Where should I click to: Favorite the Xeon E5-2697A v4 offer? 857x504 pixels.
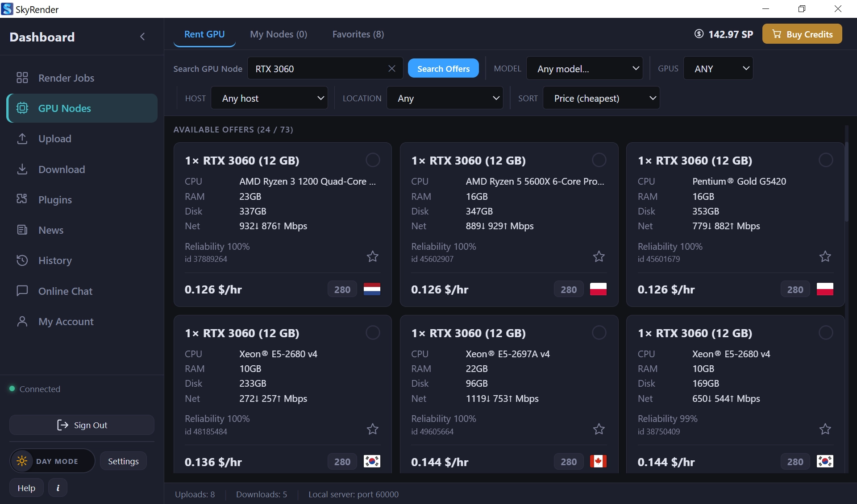tap(599, 429)
